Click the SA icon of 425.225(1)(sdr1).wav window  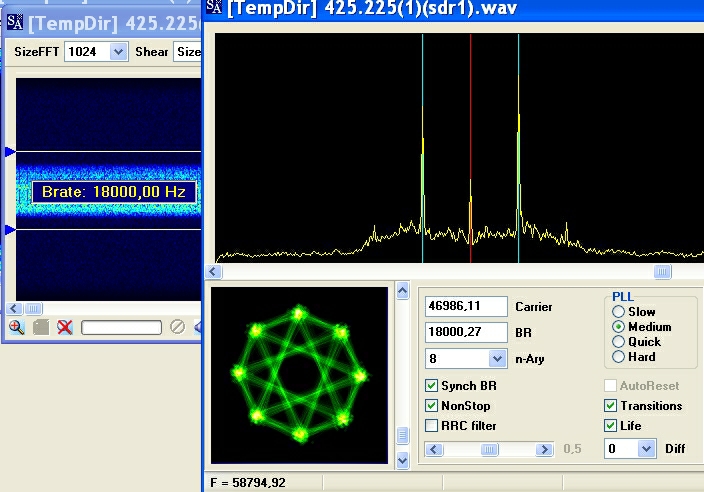pos(214,6)
